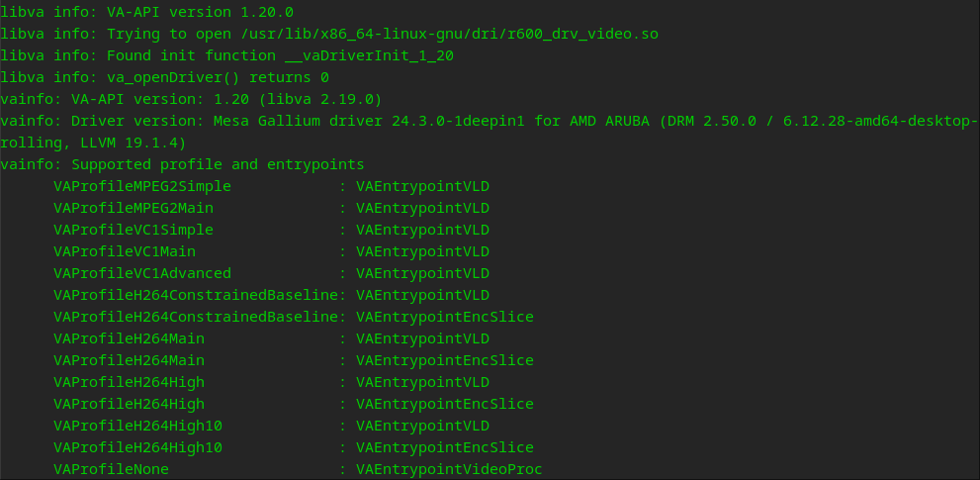Click the VAProfileVC1Simple entry

(134, 230)
